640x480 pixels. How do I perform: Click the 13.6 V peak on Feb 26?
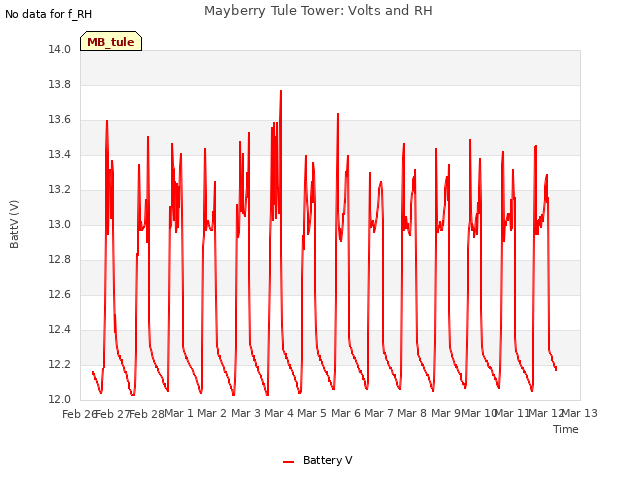click(107, 121)
